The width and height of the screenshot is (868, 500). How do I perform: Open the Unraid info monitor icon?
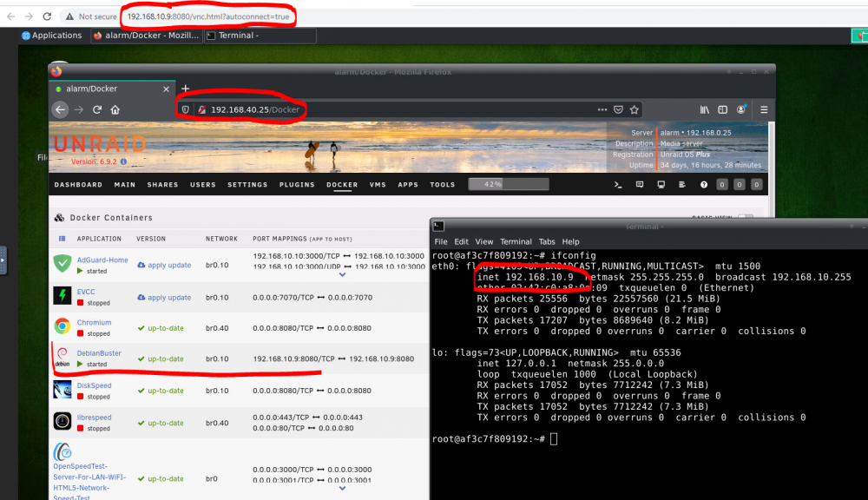(661, 185)
